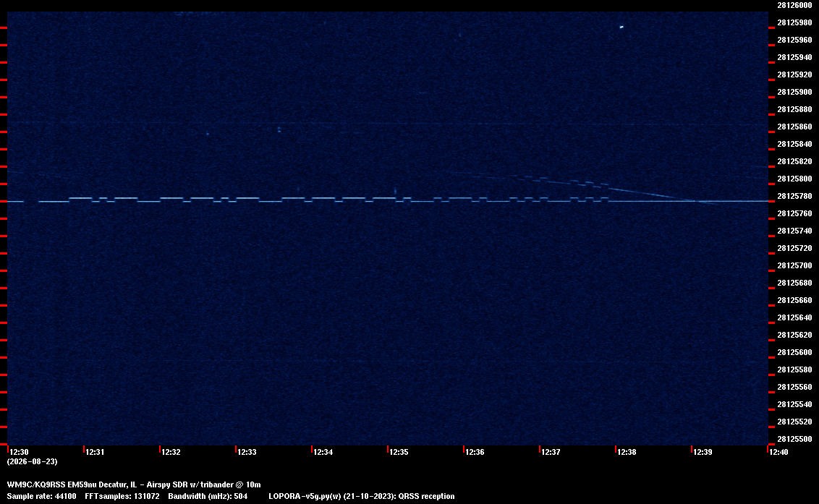Select the 12:34 time axis label
The height and width of the screenshot is (504, 819).
323,452
